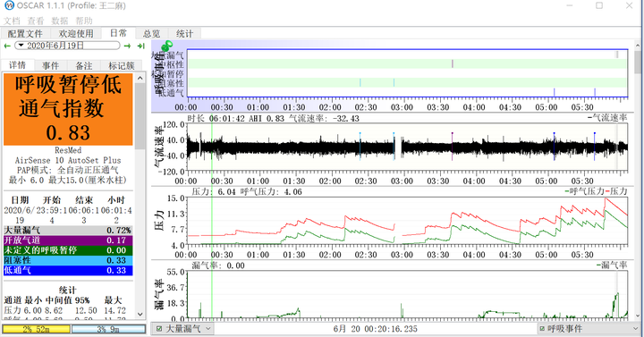This screenshot has height=337, width=644.
Task: Open the 标记簇 sub-tab
Action: [x=121, y=65]
